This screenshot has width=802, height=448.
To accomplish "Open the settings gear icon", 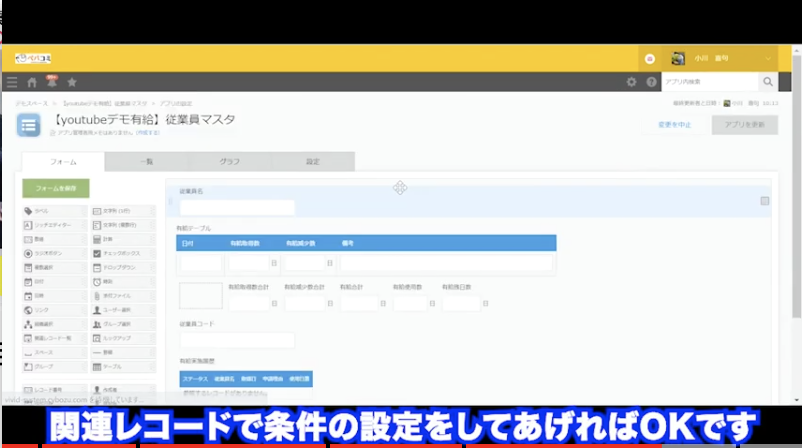I will 631,82.
